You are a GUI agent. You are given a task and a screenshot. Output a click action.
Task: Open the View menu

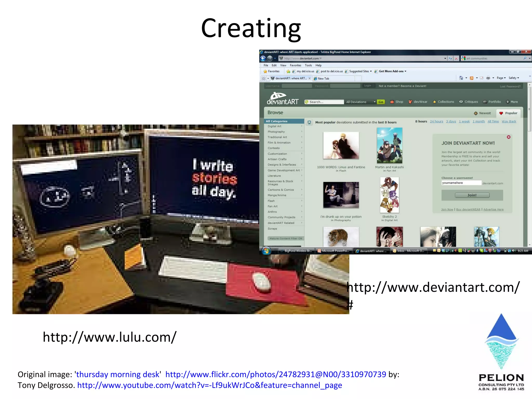(283, 65)
